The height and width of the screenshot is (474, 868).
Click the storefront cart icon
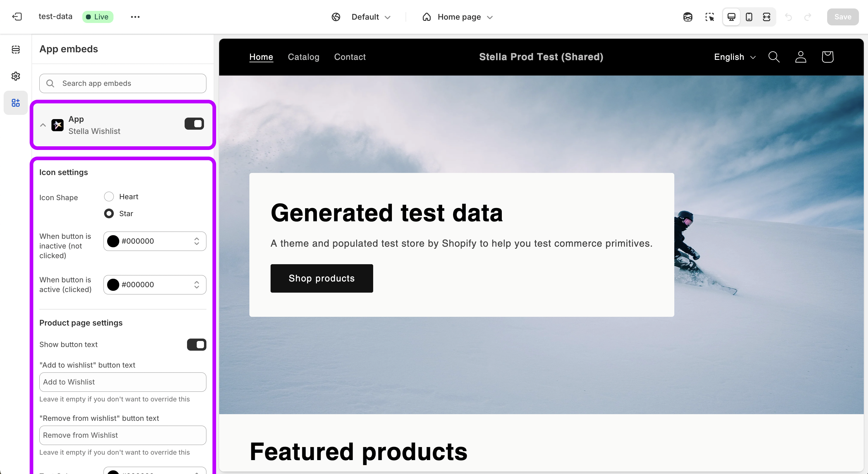tap(827, 57)
